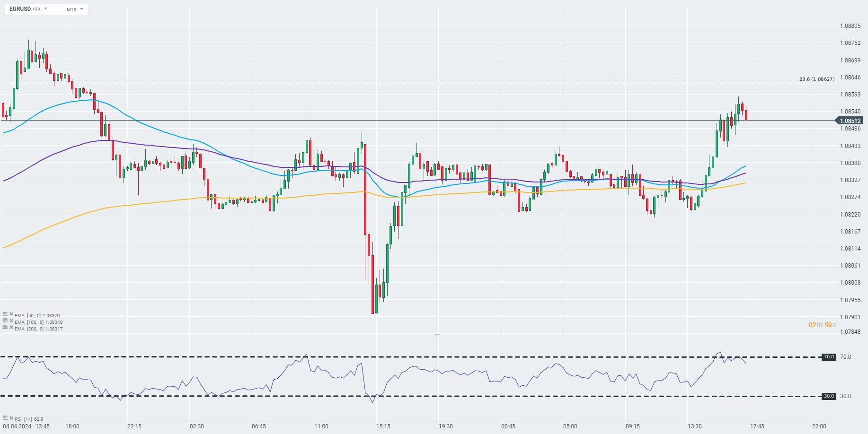Click the M15 timeframe label

[71, 9]
